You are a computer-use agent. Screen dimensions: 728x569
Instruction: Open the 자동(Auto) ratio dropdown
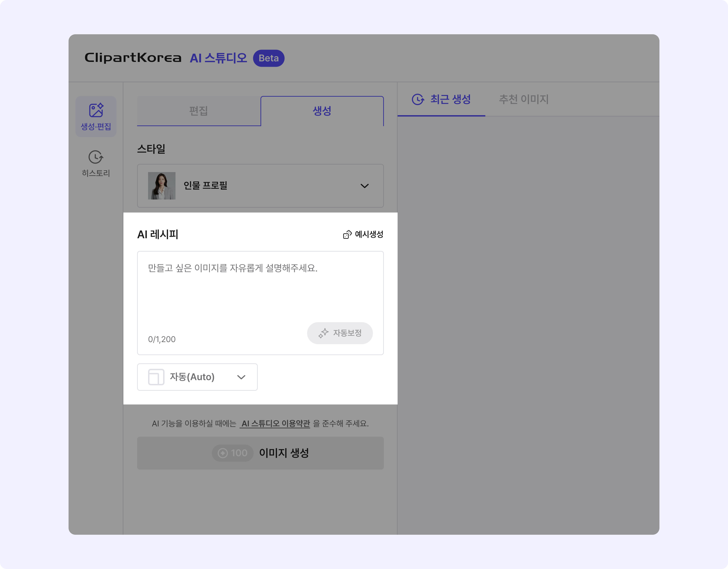(197, 377)
